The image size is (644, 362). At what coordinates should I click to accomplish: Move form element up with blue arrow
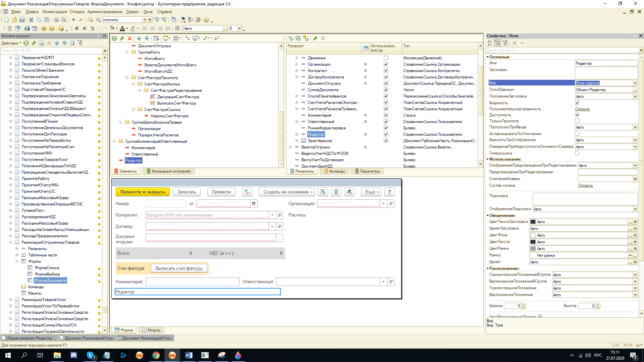(139, 38)
